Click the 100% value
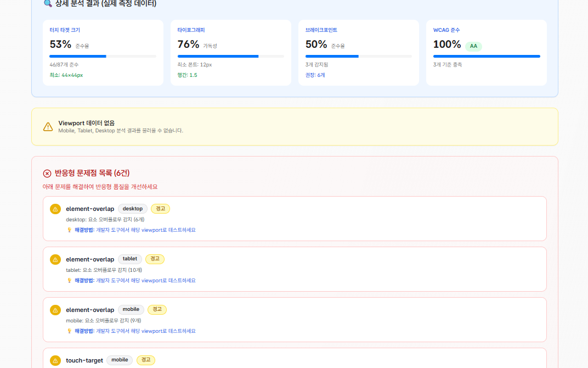The image size is (588, 368). (x=447, y=44)
